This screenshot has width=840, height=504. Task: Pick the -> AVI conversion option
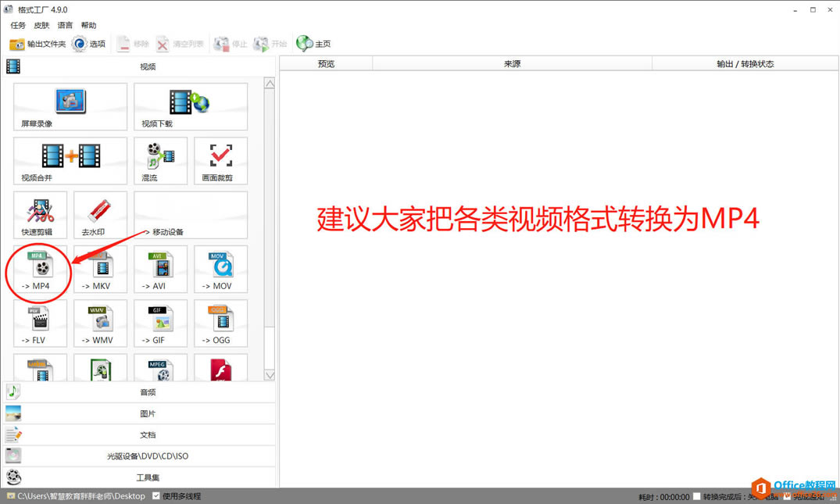tap(160, 270)
